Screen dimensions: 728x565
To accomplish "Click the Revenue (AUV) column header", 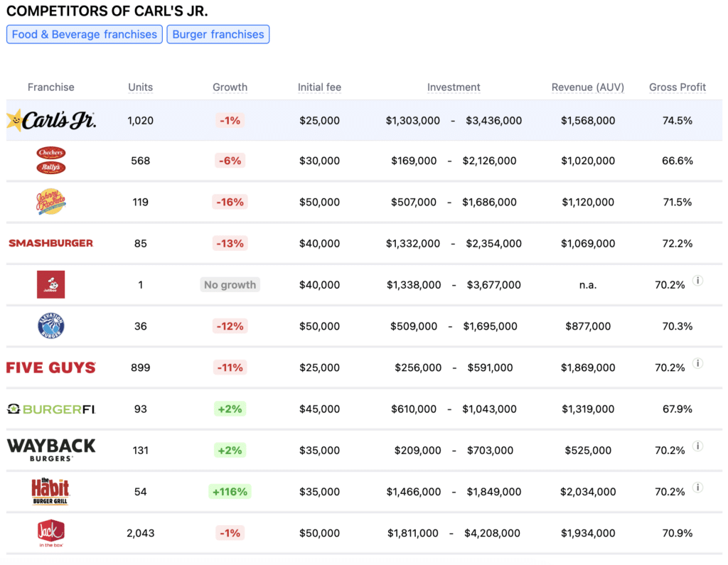I will (588, 87).
